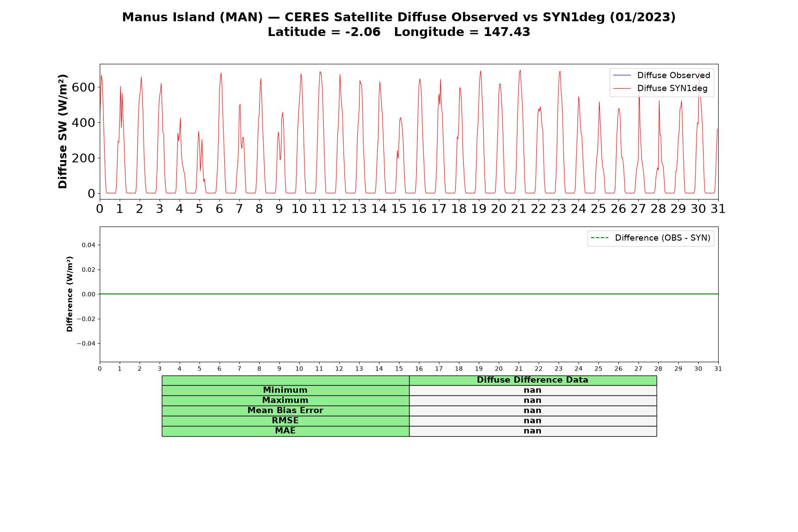The height and width of the screenshot is (532, 798).
Task: Select the green dashed difference line swatch
Action: pos(599,238)
